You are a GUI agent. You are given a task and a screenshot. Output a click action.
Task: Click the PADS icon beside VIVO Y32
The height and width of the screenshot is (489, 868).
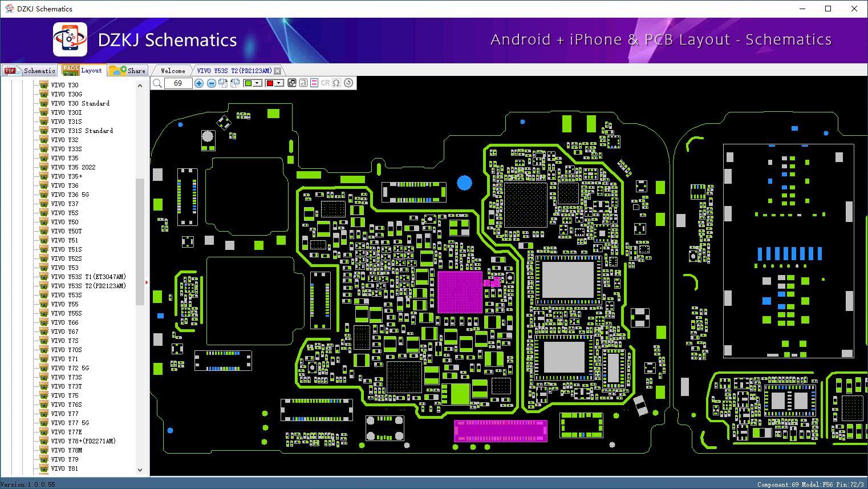tap(44, 140)
